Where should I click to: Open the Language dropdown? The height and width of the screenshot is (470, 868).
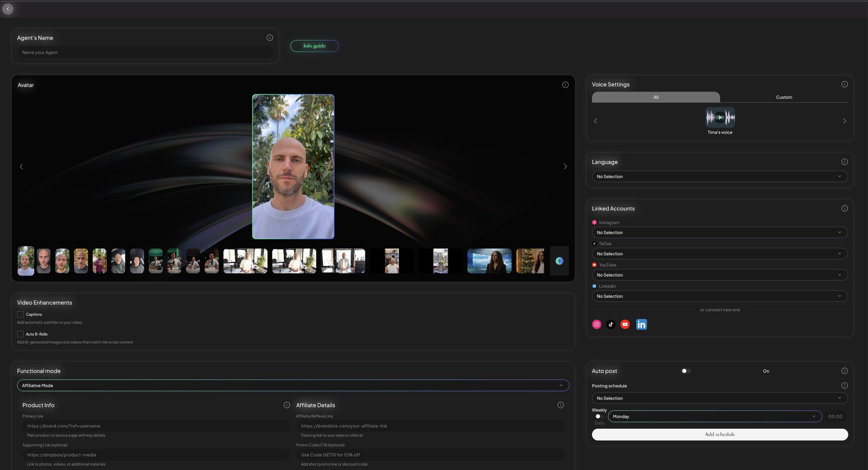(719, 177)
